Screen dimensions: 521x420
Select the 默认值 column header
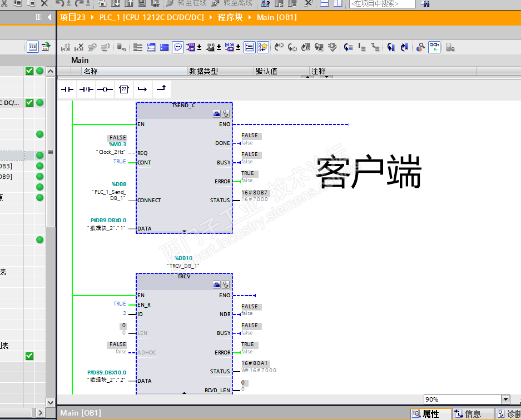click(x=281, y=71)
